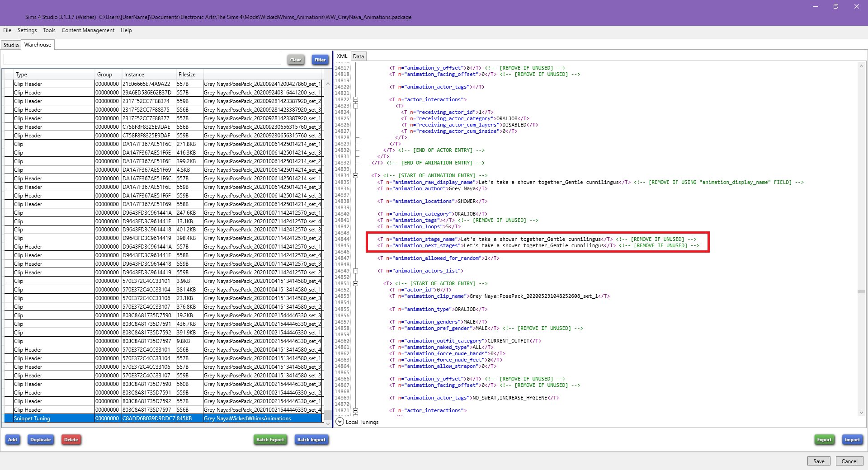Screen dimensions: 868x470
Task: Select the Snippet Tuning row
Action: (163, 418)
